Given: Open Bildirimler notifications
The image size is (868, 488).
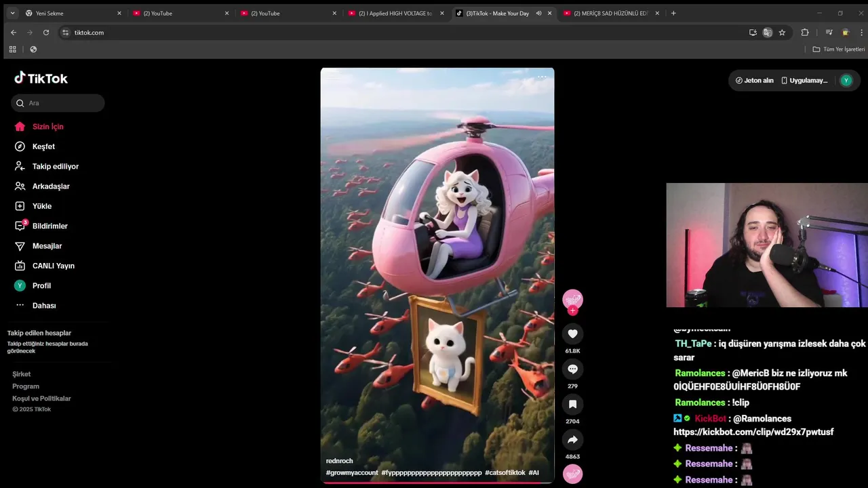Looking at the screenshot, I should [41, 226].
